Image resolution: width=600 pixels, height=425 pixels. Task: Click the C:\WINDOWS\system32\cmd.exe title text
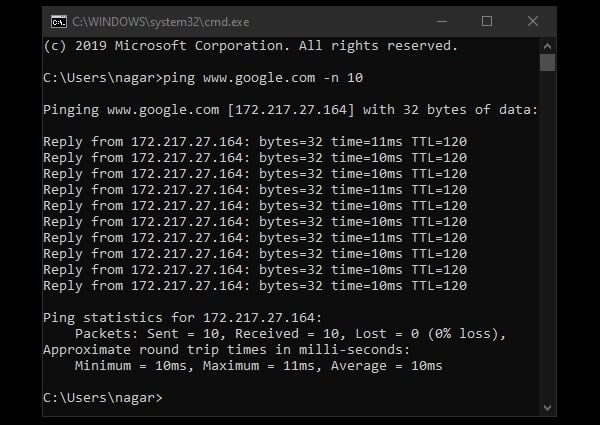coord(152,20)
